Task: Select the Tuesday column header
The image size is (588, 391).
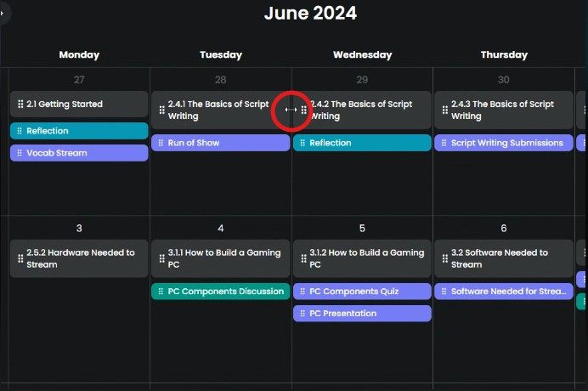Action: coord(220,54)
